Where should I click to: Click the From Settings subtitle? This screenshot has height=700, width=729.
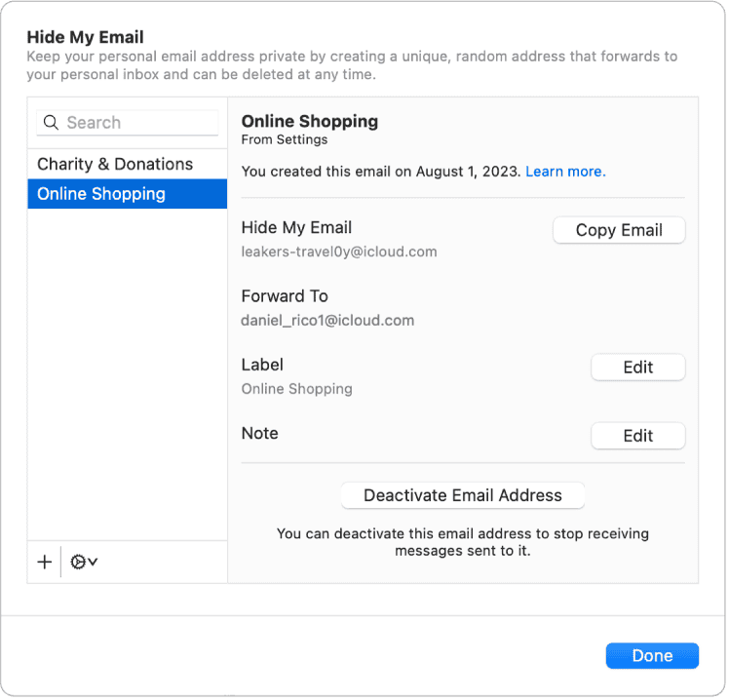coord(285,140)
